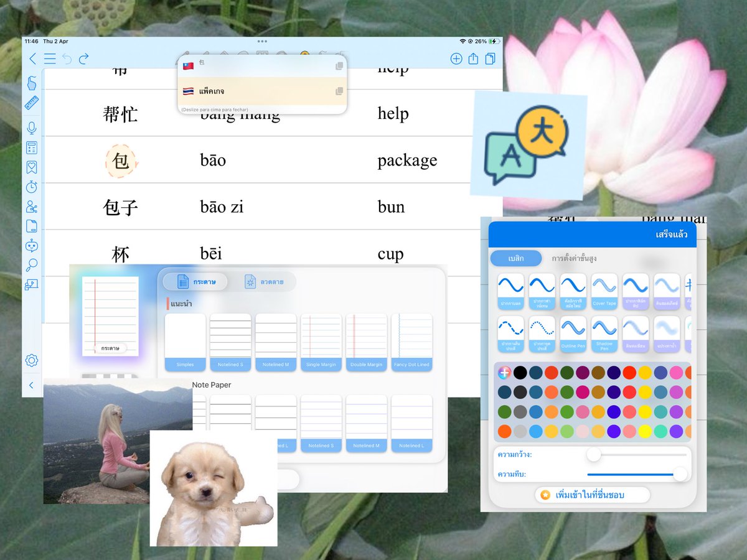This screenshot has width=747, height=560.
Task: Collapse the sidebar with bottom chevron
Action: tap(32, 386)
